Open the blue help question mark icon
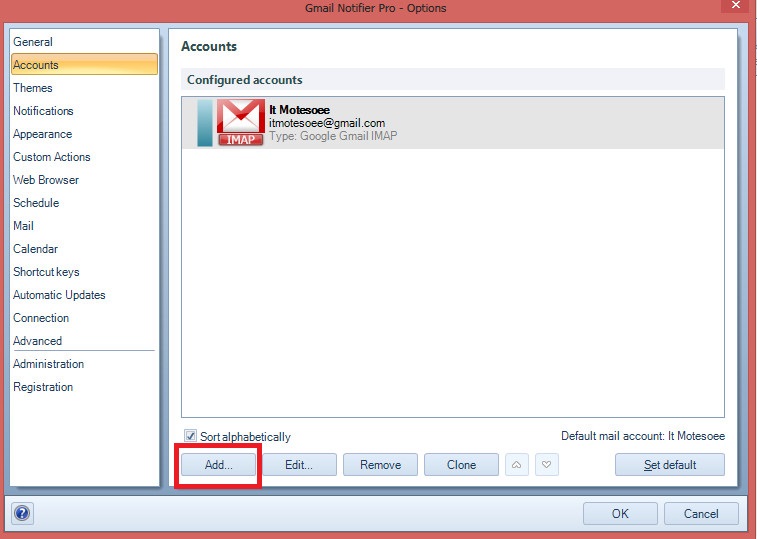 pos(22,513)
